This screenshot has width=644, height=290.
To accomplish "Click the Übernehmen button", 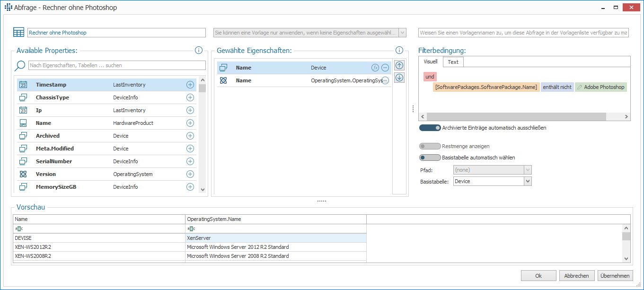I will point(615,276).
